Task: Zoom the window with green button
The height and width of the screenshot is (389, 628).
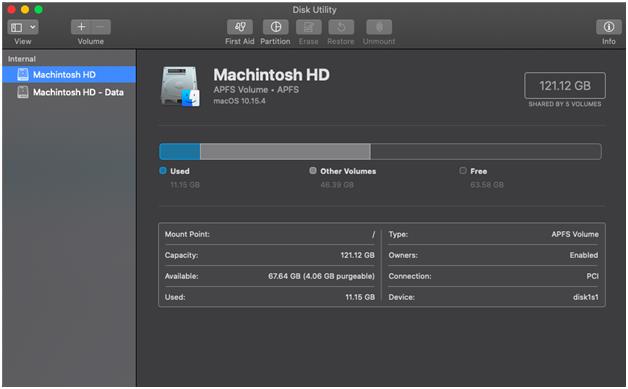Action: click(38, 9)
